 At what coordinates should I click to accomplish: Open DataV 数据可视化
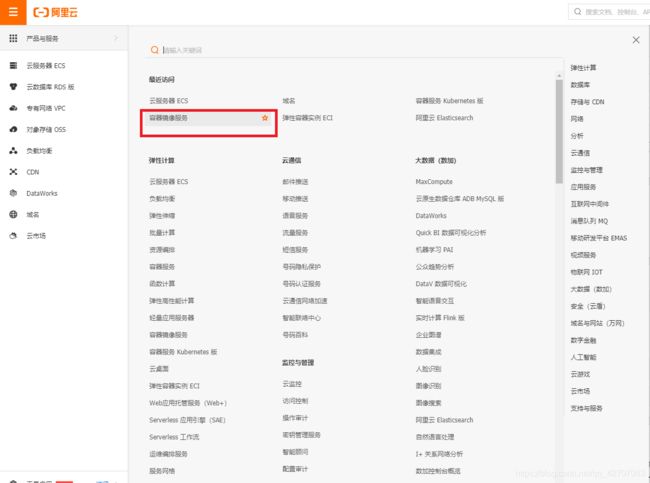coord(441,284)
